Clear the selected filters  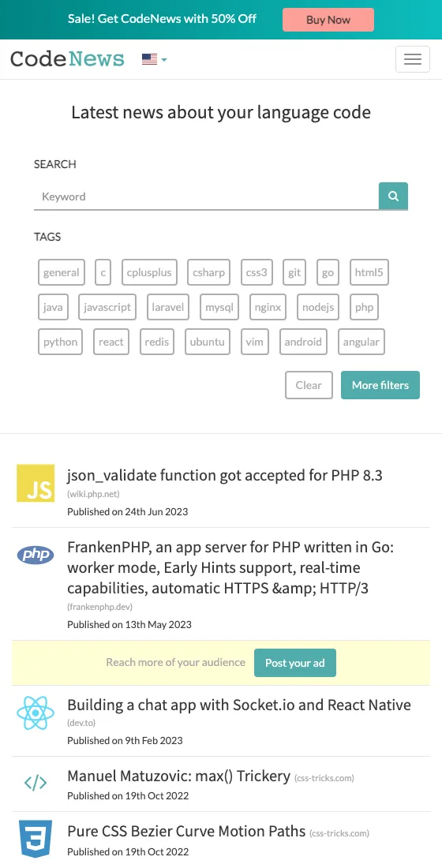[309, 385]
